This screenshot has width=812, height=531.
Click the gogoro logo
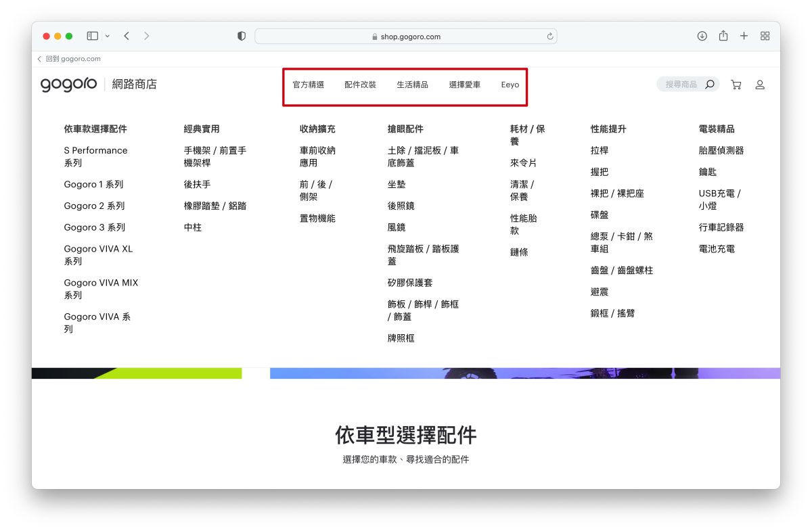click(x=69, y=85)
